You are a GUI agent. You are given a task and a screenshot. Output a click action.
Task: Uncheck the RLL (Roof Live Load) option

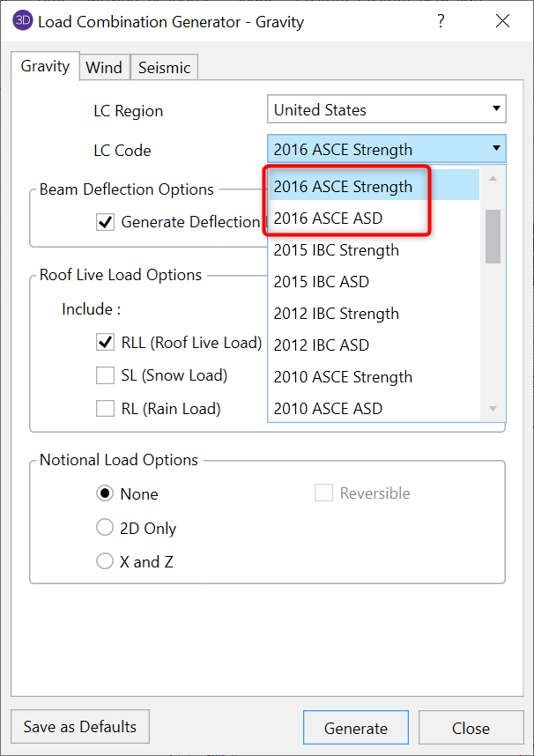(106, 342)
